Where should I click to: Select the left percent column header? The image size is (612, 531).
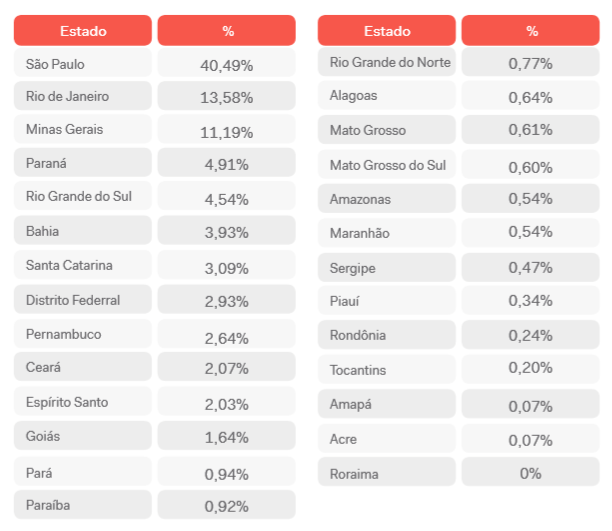pyautogui.click(x=226, y=30)
